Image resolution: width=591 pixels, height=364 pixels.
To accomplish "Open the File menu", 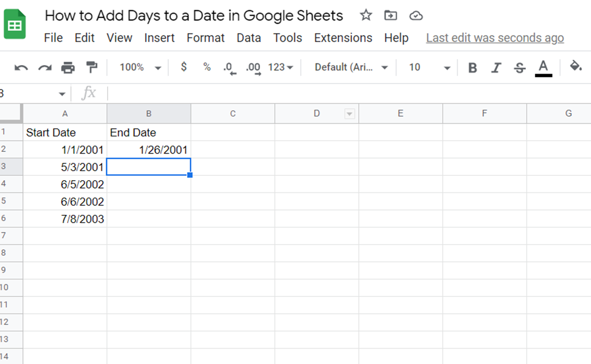I will 53,38.
